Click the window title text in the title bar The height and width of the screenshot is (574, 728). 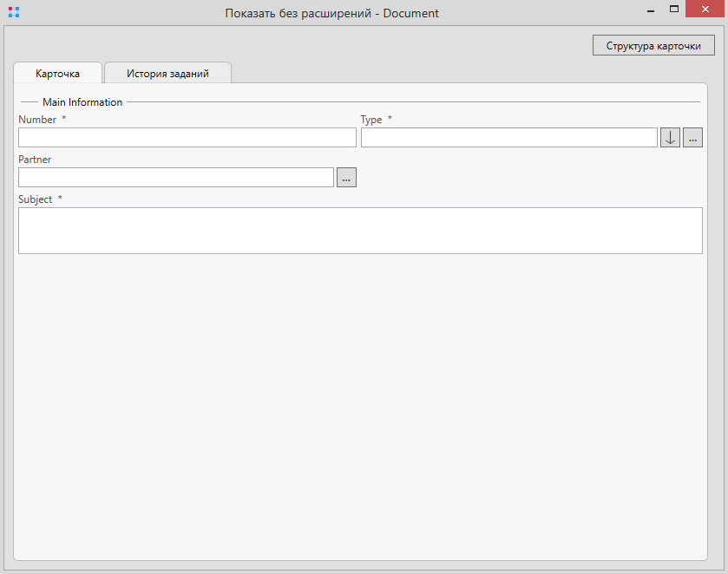[331, 13]
